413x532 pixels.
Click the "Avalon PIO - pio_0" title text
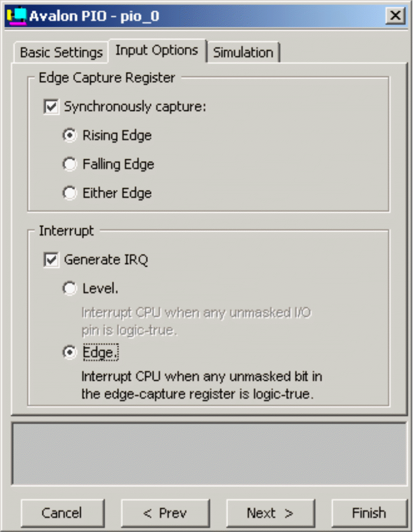pyautogui.click(x=94, y=16)
